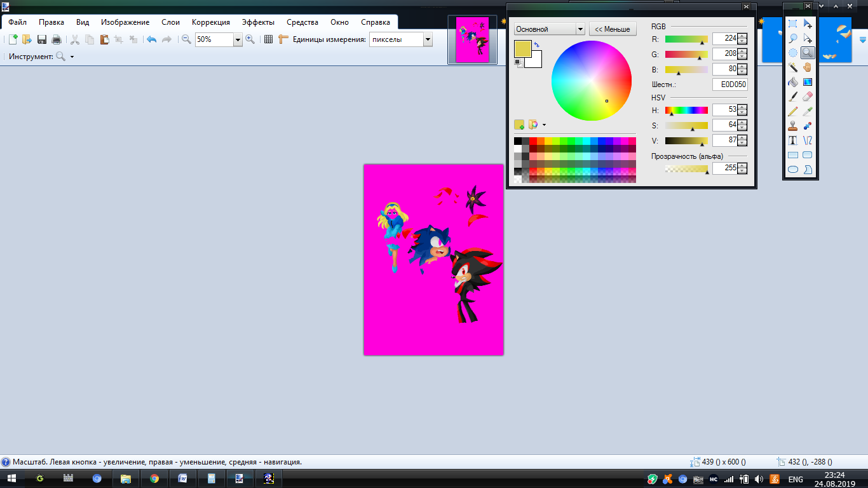Toggle the rulers display
Screen dimensions: 868x488
click(x=283, y=39)
